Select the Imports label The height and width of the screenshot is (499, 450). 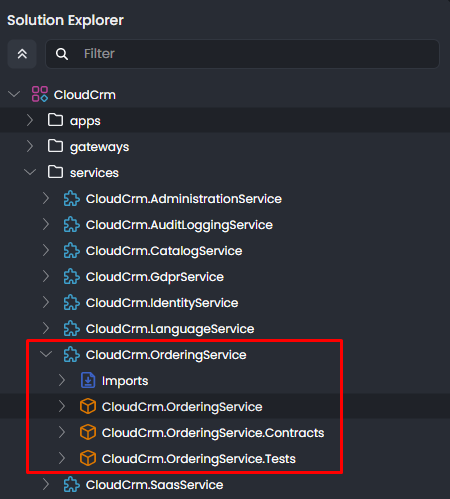click(125, 381)
